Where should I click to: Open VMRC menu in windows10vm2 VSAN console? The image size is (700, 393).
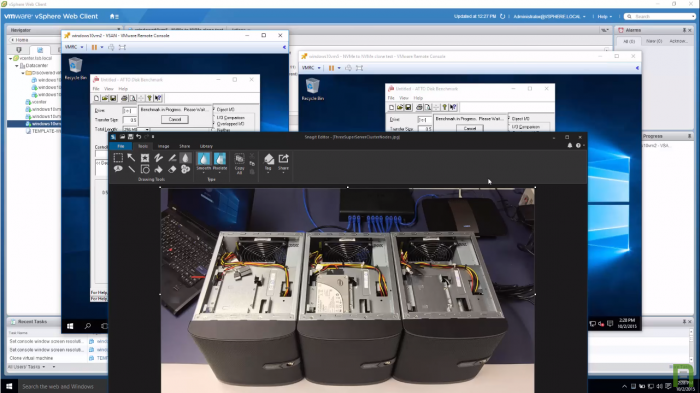pos(74,47)
